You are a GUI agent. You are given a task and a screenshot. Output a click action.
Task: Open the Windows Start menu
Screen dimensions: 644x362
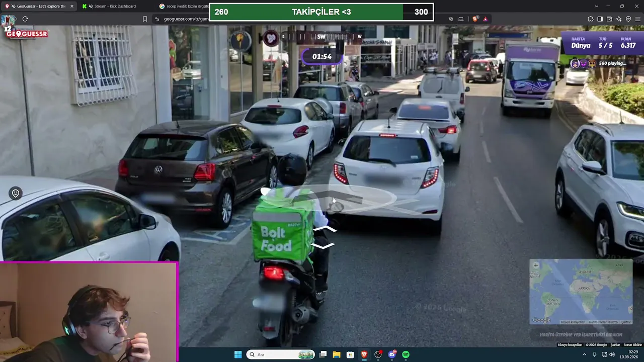[x=238, y=354]
